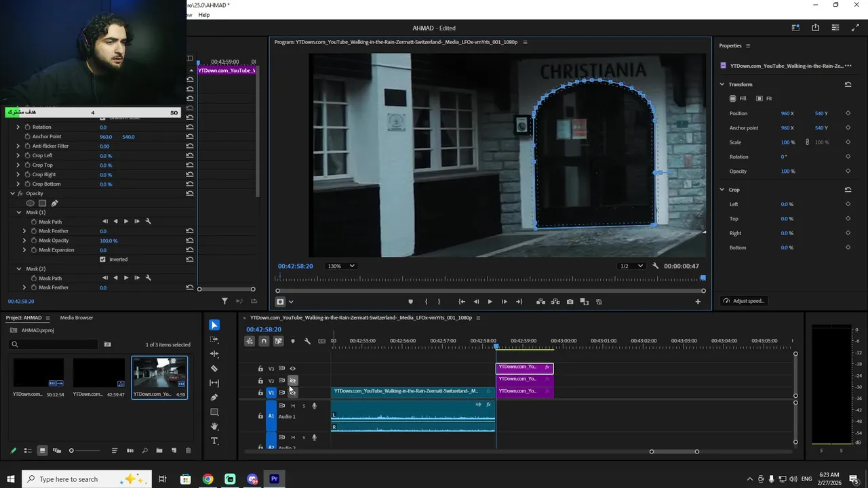Toggle linked selection in the timeline

coord(278,341)
